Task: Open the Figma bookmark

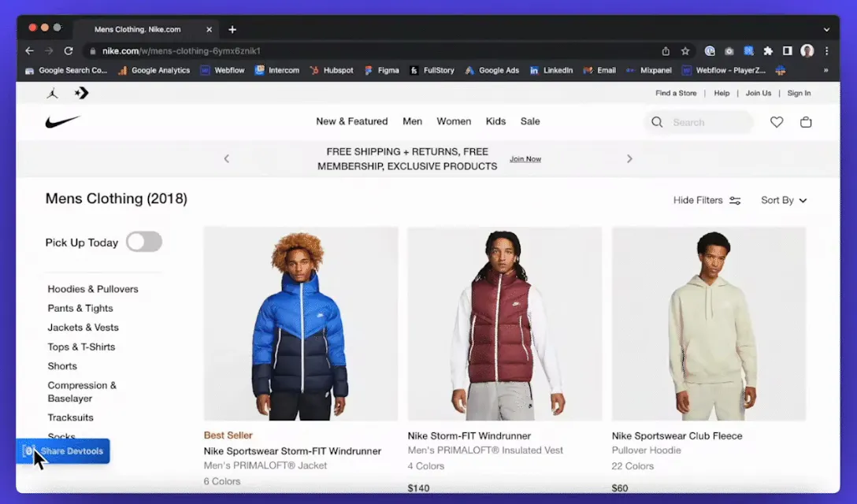Action: click(382, 70)
